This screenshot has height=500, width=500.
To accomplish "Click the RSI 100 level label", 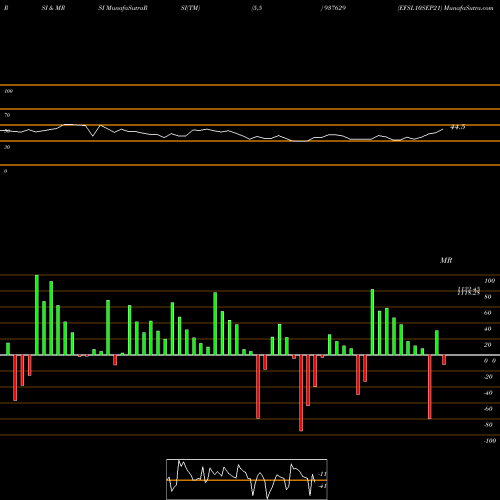I will coord(8,91).
